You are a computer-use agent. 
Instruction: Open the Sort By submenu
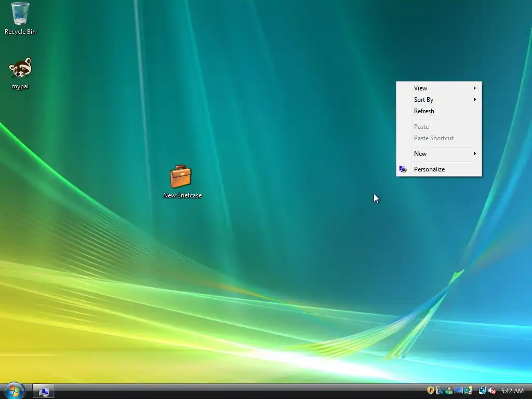439,100
